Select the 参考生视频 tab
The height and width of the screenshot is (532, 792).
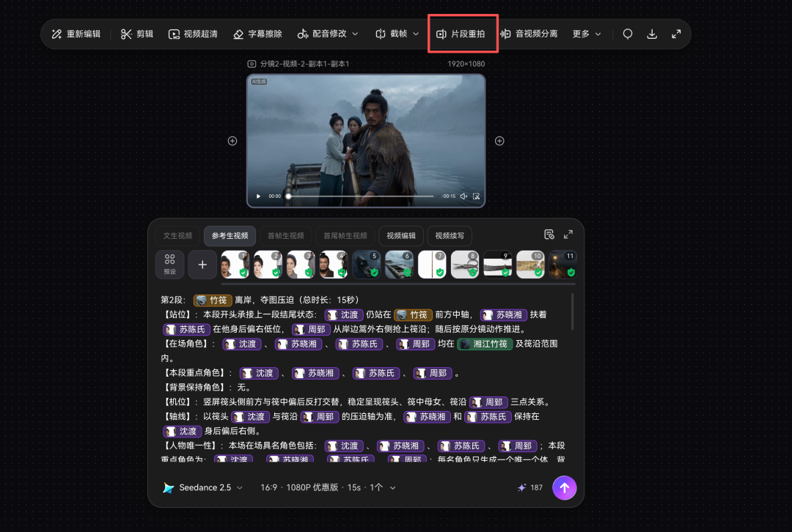[x=230, y=236]
